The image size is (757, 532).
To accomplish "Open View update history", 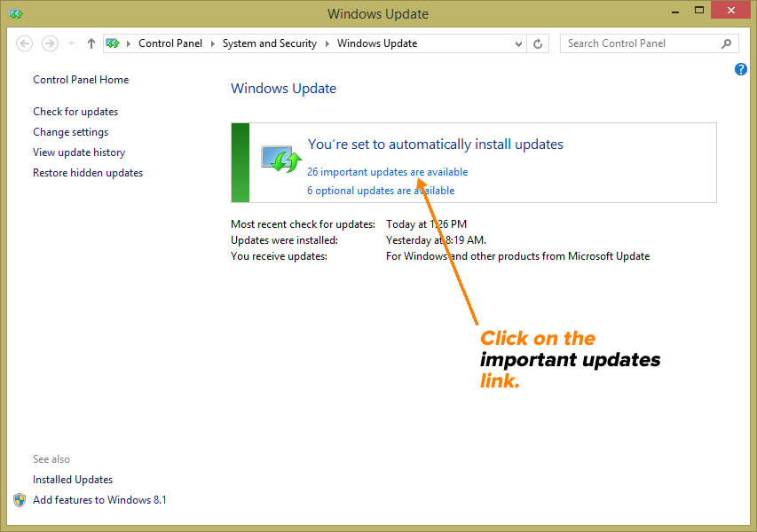I will (79, 153).
